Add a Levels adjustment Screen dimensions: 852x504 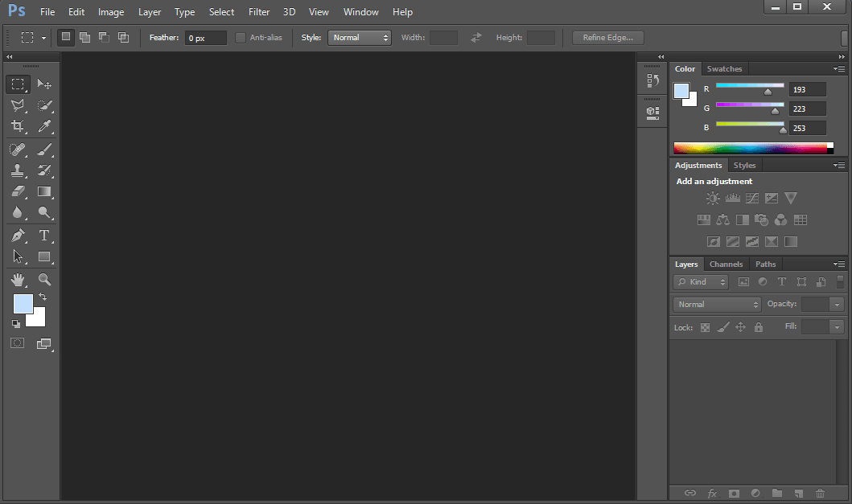(x=732, y=199)
